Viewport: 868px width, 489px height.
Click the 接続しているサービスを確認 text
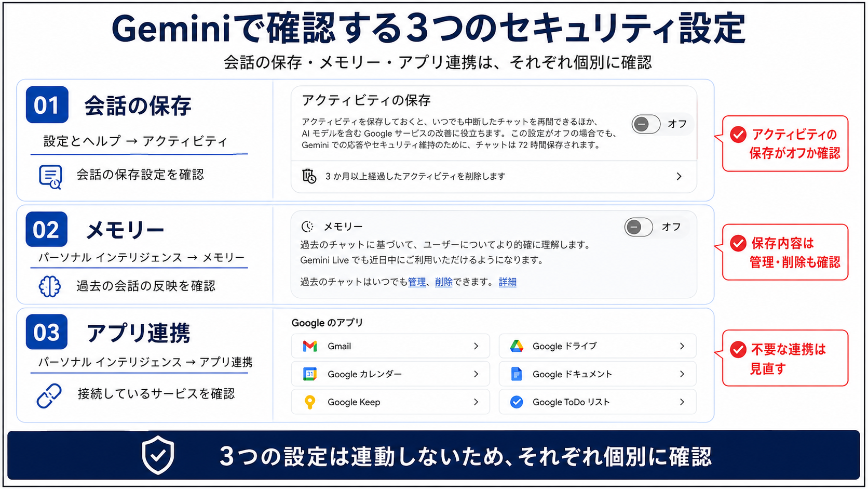(x=156, y=394)
